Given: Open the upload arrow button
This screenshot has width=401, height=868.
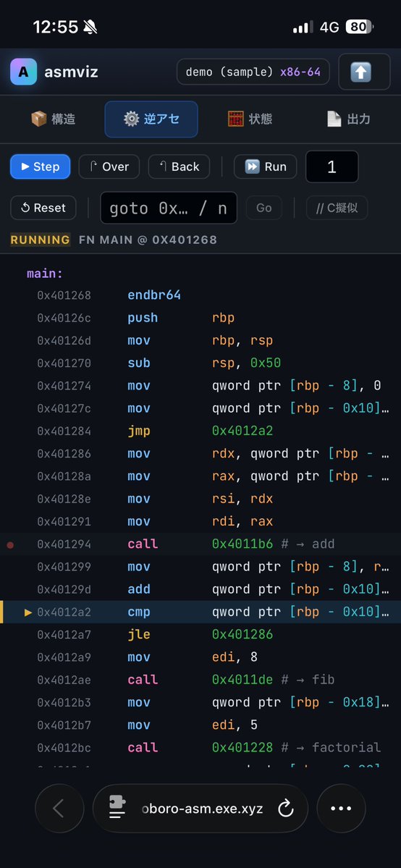Looking at the screenshot, I should 364,72.
